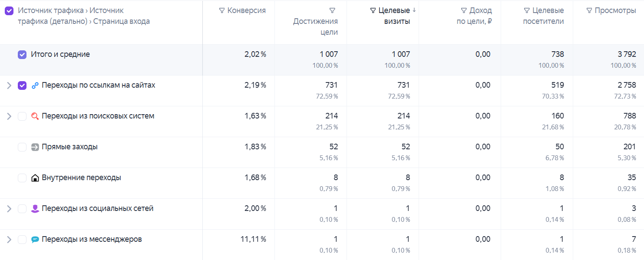
Task: Click the Конверсия column header text
Action: coord(247,11)
